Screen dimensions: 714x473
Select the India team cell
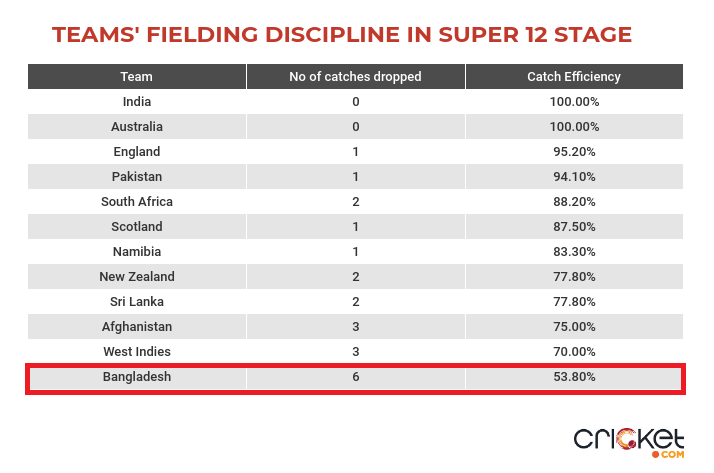pos(137,102)
